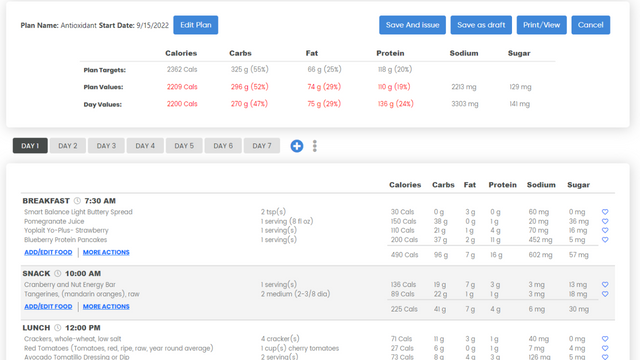Image resolution: width=640 pixels, height=360 pixels.
Task: Click the SNACK meal heading
Action: pos(36,273)
